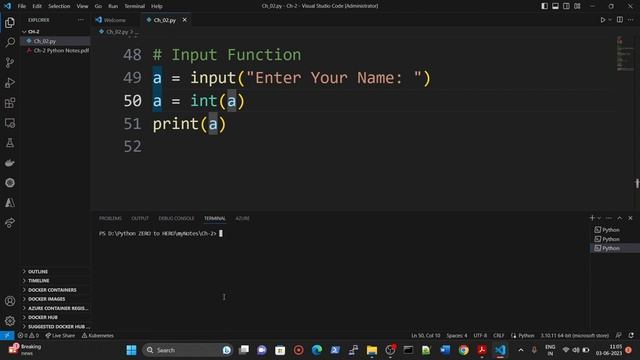
Task: Open run options dropdown beside play button
Action: pyautogui.click(x=610, y=20)
